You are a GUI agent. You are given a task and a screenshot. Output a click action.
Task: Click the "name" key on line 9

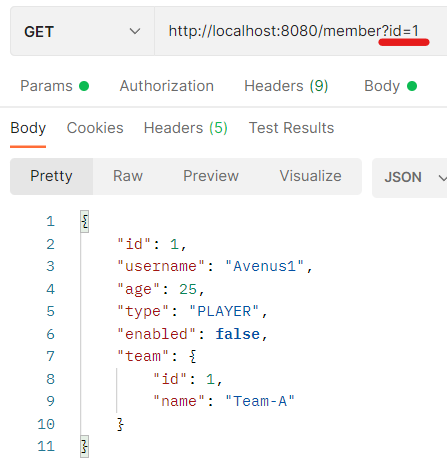click(x=179, y=401)
